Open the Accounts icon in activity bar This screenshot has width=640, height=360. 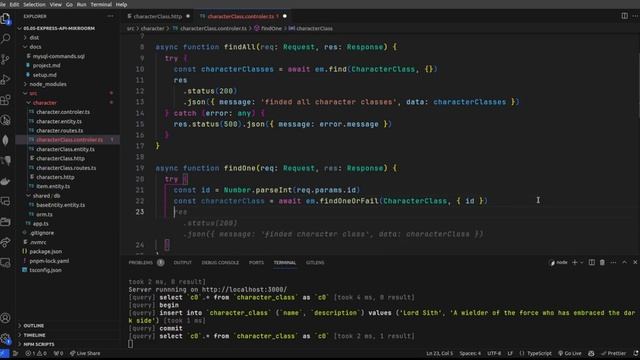pos(6,318)
